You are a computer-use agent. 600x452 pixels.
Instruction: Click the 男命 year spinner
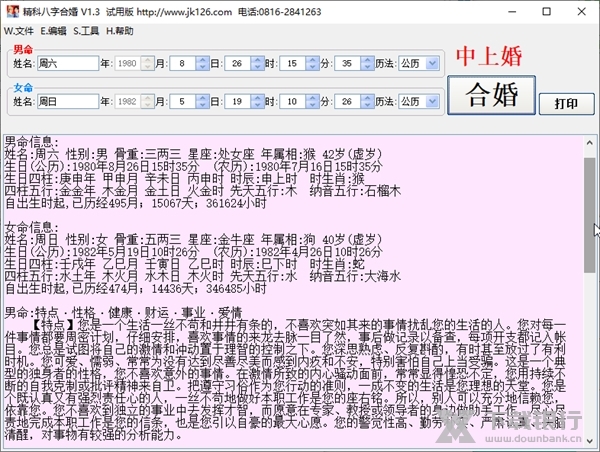pyautogui.click(x=147, y=63)
